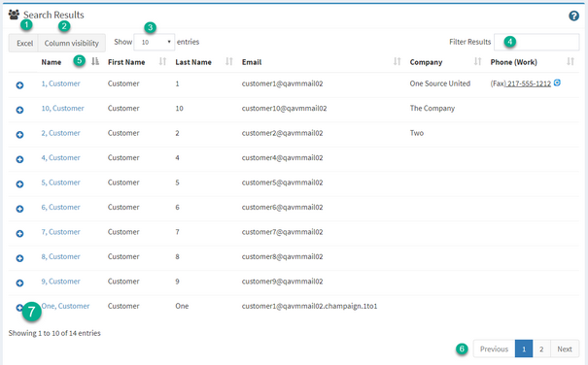Viewport: 588px width, 365px height.
Task: Sort the Email column
Action: (x=398, y=61)
